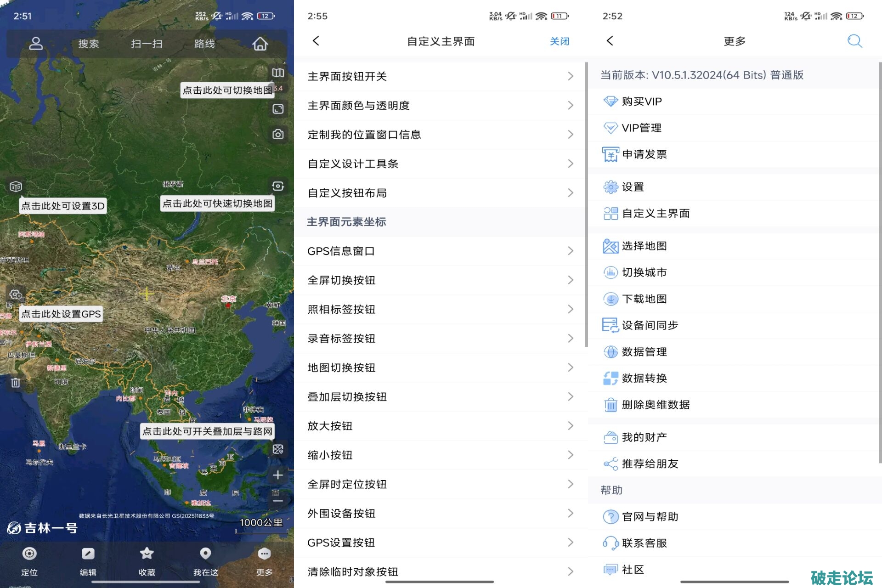
Task: Tap the overlay layer toggle icon
Action: 278,449
